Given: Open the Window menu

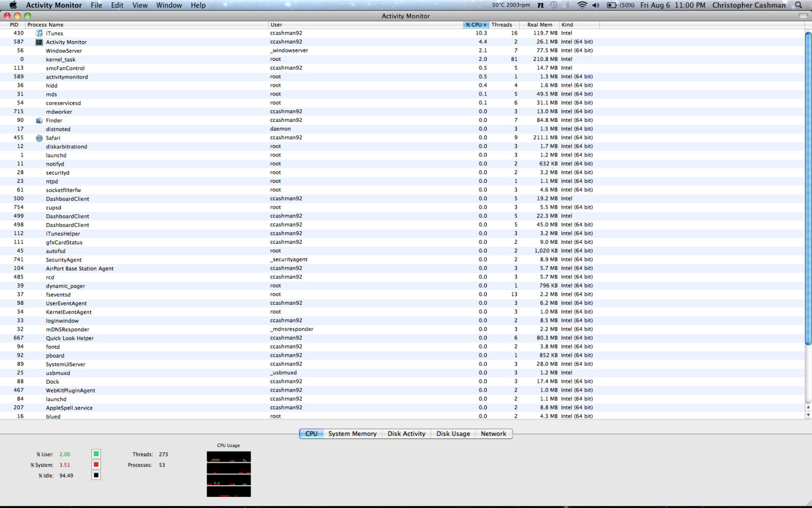Looking at the screenshot, I should 169,5.
